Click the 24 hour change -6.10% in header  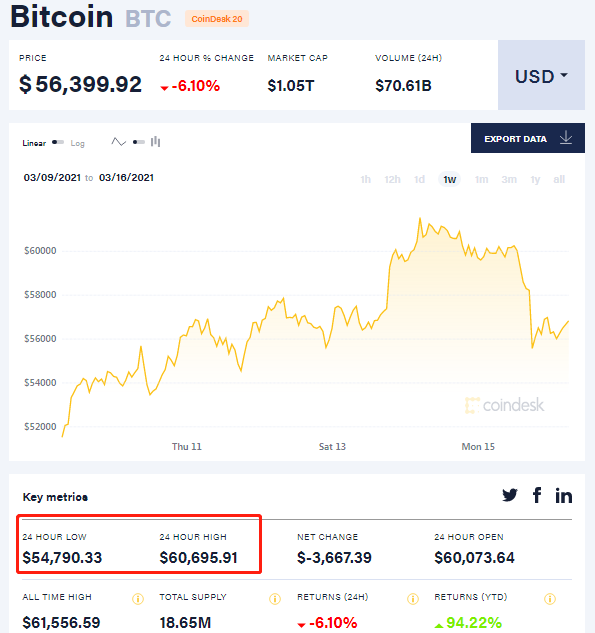190,86
